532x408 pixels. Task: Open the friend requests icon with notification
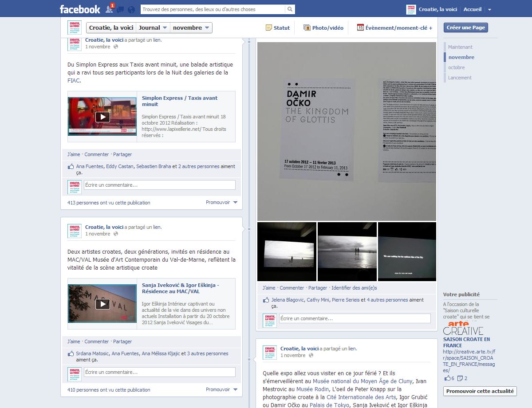(110, 9)
